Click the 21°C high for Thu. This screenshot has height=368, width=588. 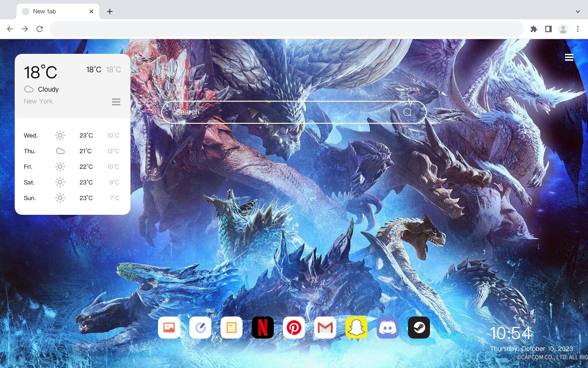(x=85, y=151)
